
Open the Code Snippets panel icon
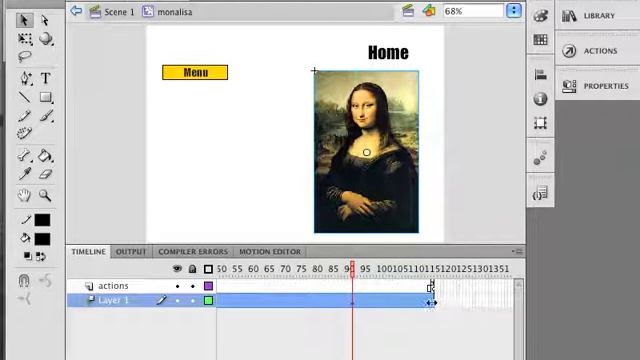pos(540,193)
